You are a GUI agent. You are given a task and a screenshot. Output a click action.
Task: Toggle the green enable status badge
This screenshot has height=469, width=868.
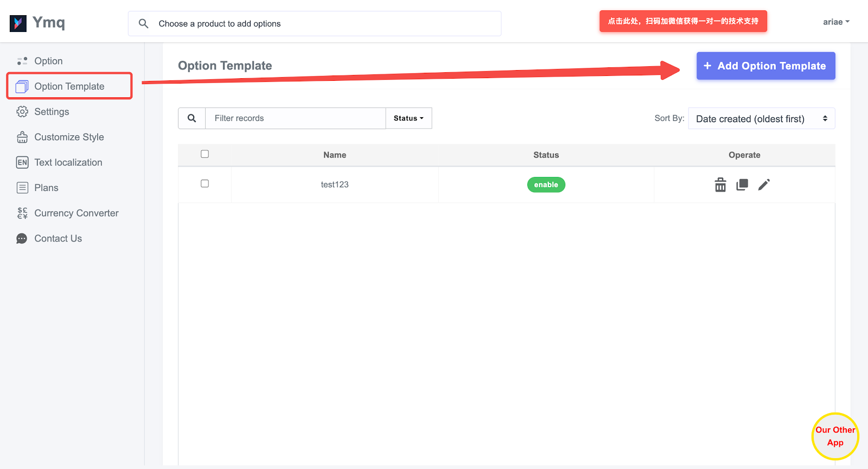546,185
